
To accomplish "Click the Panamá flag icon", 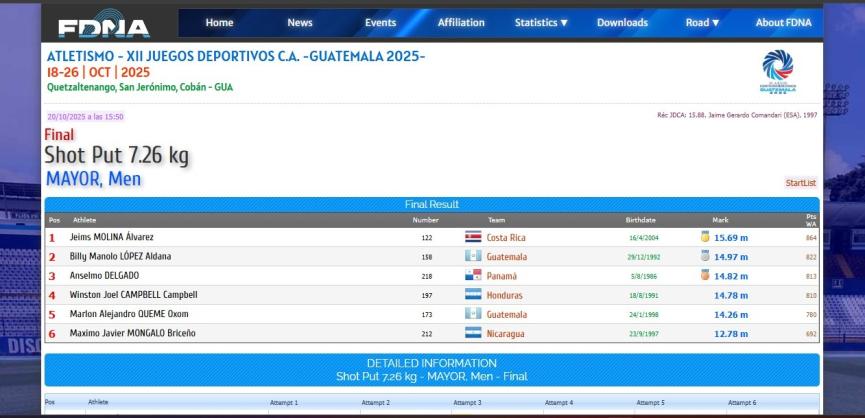I will coord(473,276).
